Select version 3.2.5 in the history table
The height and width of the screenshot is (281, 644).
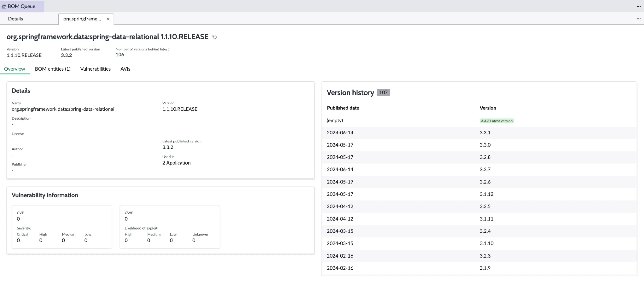485,206
